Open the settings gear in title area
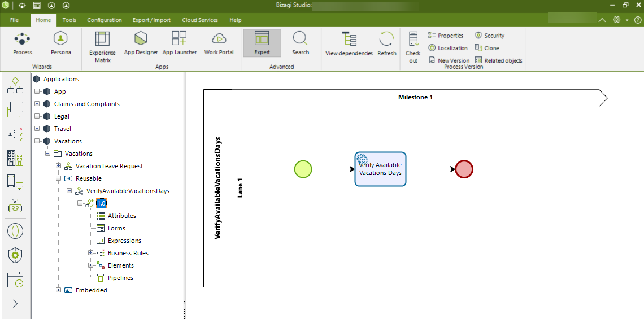The height and width of the screenshot is (319, 644). (616, 20)
